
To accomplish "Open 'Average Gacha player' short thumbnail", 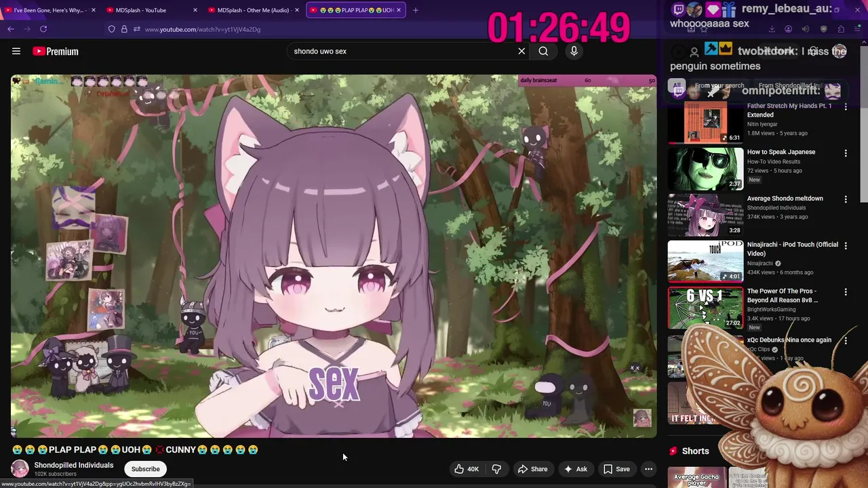I will (696, 478).
